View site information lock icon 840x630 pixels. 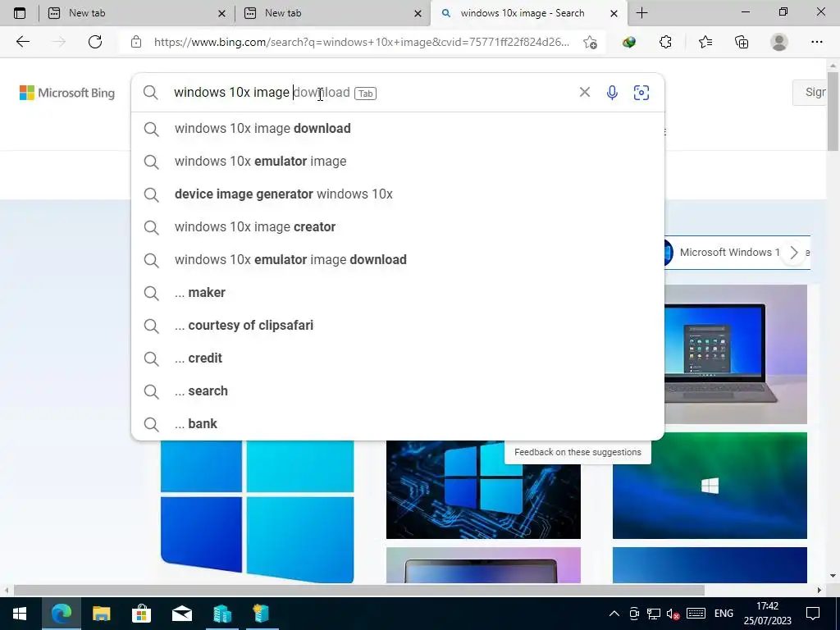pos(136,42)
